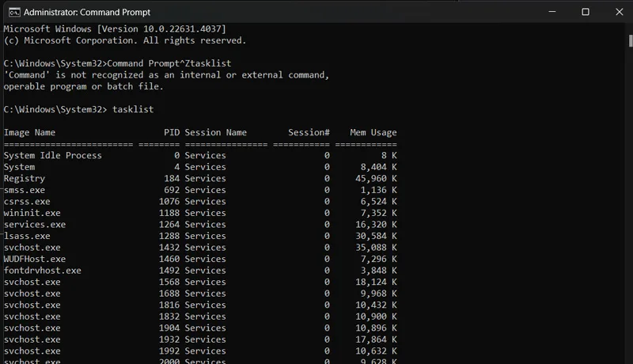Image resolution: width=633 pixels, height=364 pixels.
Task: Click session number 0 in smss.exe row
Action: point(327,190)
